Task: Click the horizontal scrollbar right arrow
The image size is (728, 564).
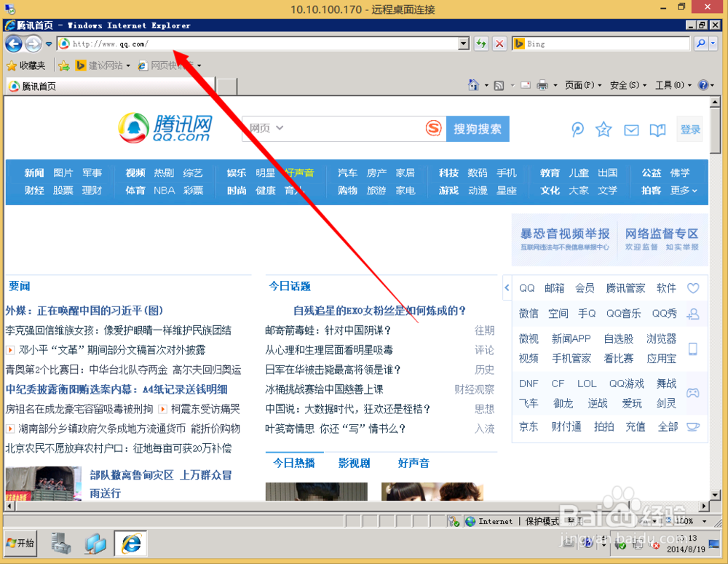Action: click(704, 506)
